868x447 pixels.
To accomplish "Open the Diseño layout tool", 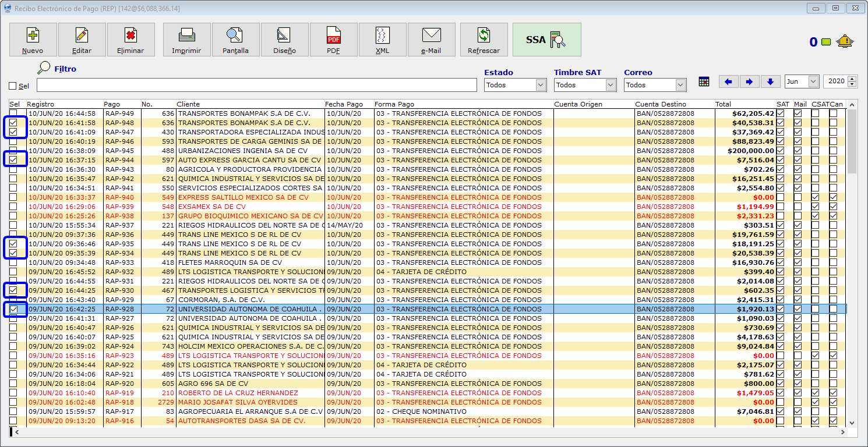I will 284,40.
